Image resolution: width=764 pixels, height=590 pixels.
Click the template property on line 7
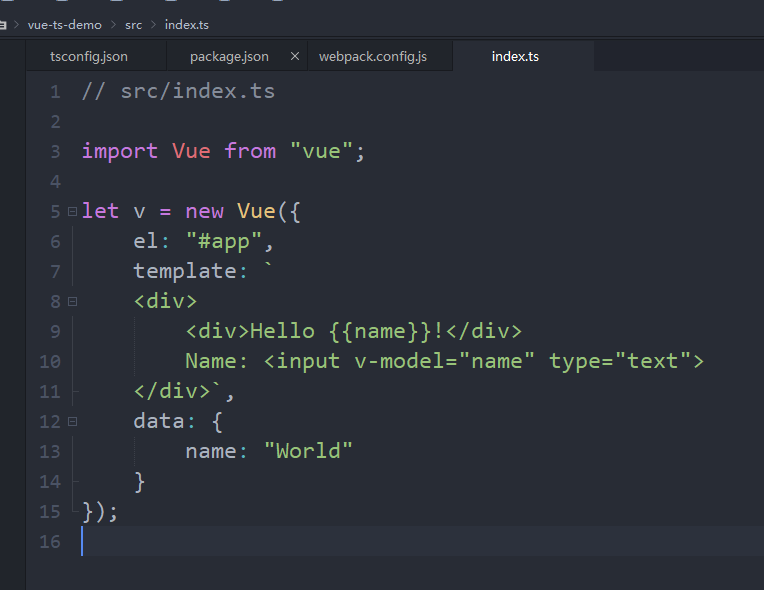[x=171, y=271]
